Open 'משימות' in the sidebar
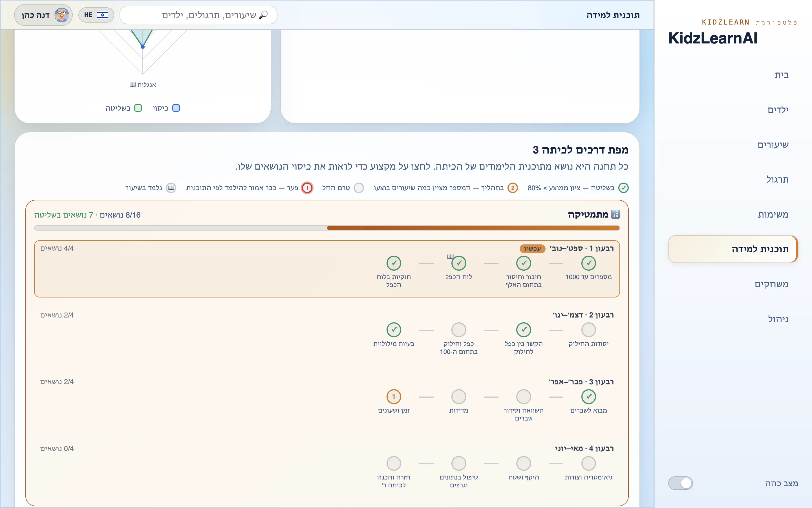Image resolution: width=812 pixels, height=508 pixels. (733, 214)
